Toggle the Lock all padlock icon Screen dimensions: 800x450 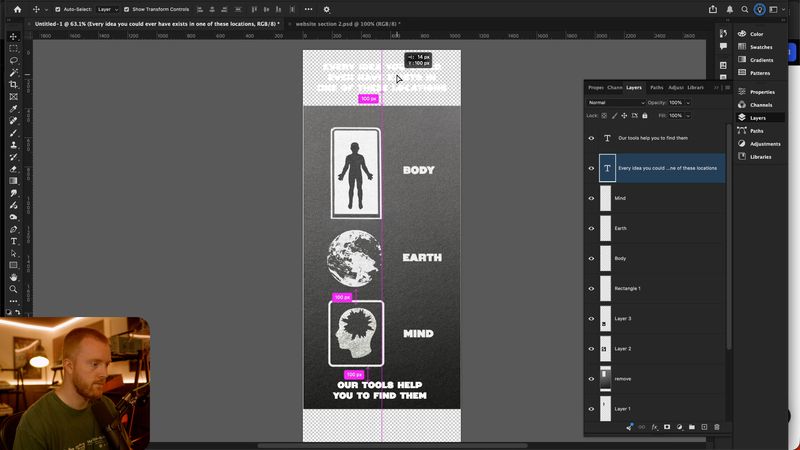645,116
